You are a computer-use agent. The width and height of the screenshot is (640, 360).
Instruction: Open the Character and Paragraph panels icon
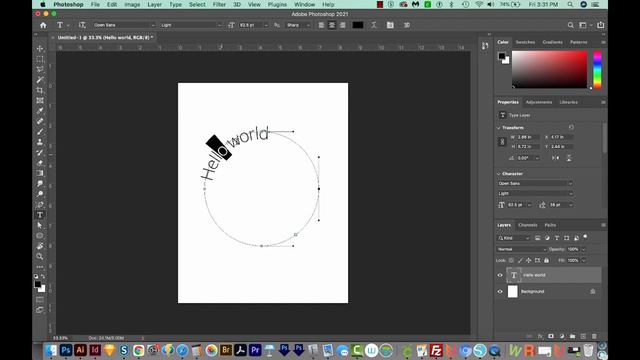pyautogui.click(x=390, y=25)
